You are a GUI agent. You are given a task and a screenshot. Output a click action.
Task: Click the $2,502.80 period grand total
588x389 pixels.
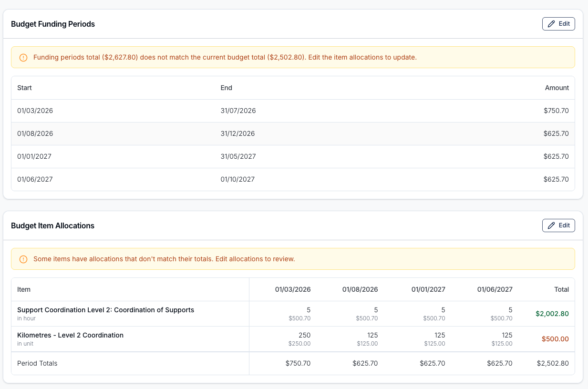point(553,363)
